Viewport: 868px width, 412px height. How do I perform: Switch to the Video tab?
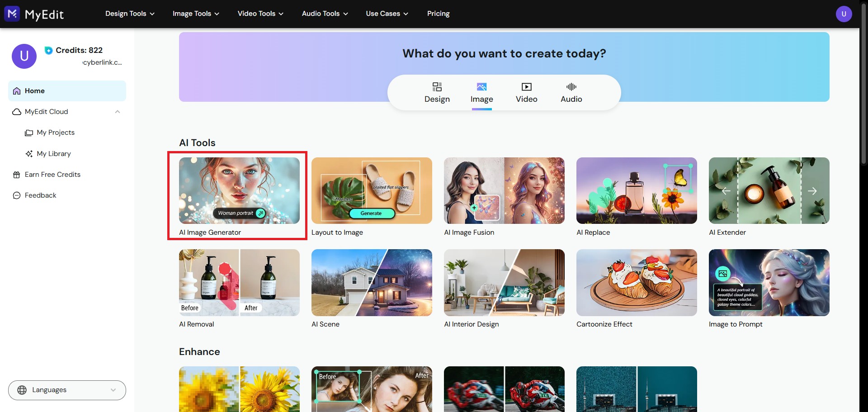(x=527, y=93)
